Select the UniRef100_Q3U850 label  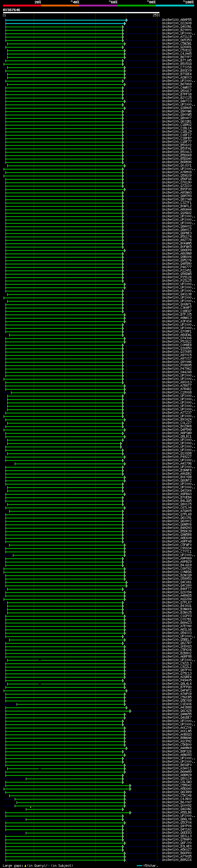(x=177, y=348)
